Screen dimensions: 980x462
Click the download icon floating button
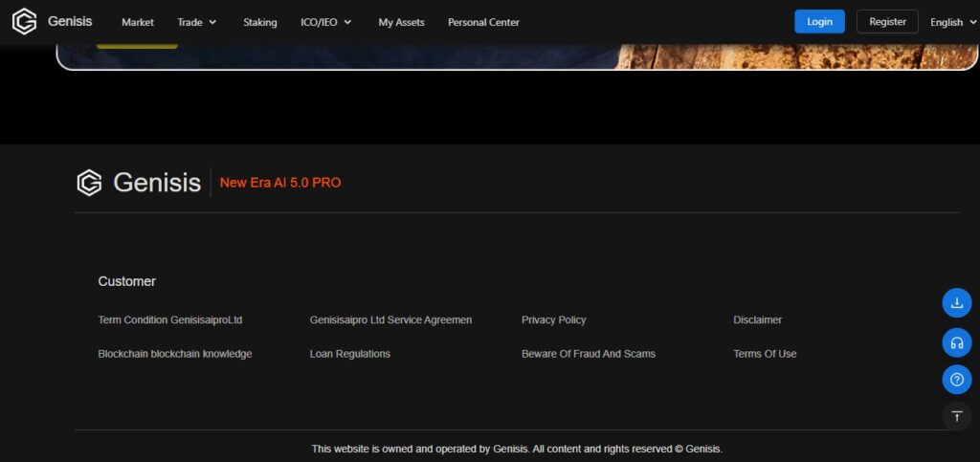[x=956, y=303]
